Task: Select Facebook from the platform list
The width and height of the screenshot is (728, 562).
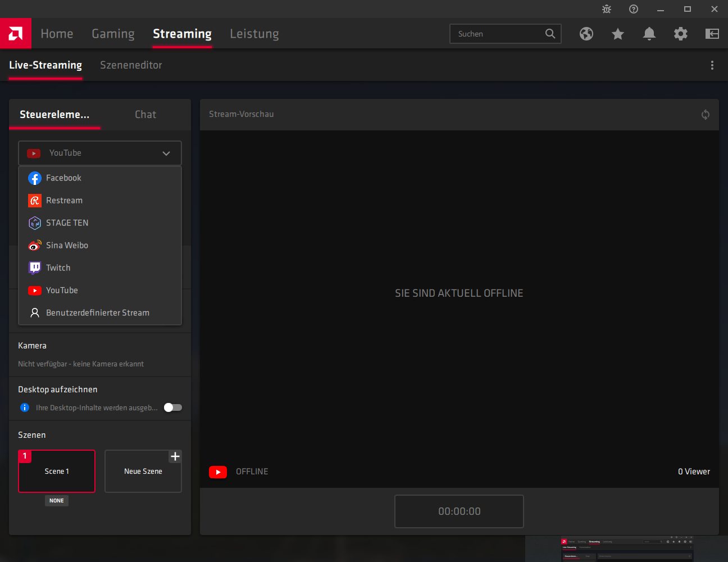Action: tap(100, 178)
